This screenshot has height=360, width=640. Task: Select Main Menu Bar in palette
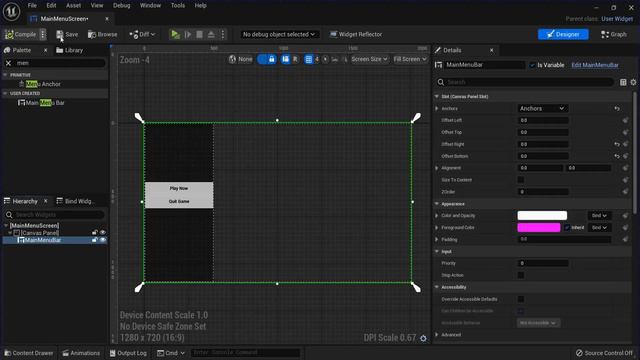click(41, 103)
